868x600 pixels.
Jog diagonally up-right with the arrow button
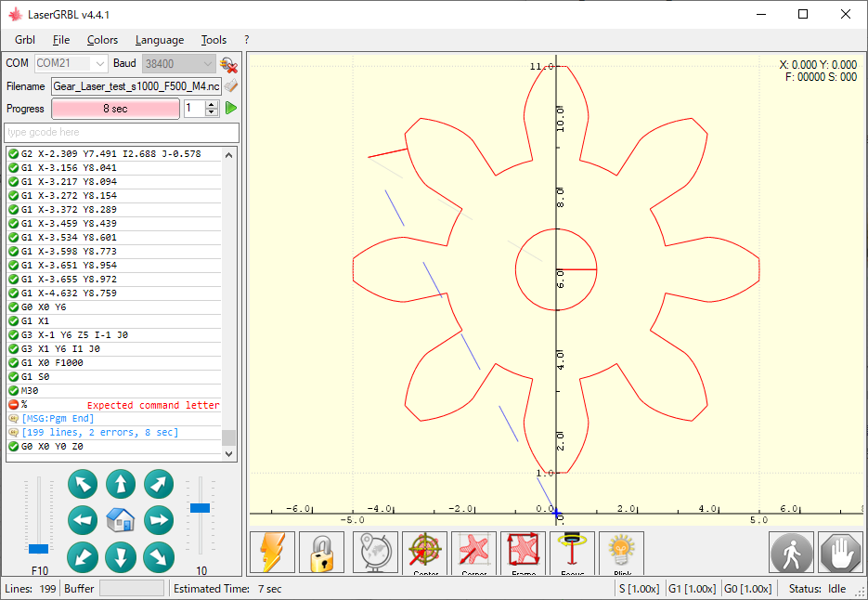pyautogui.click(x=159, y=484)
